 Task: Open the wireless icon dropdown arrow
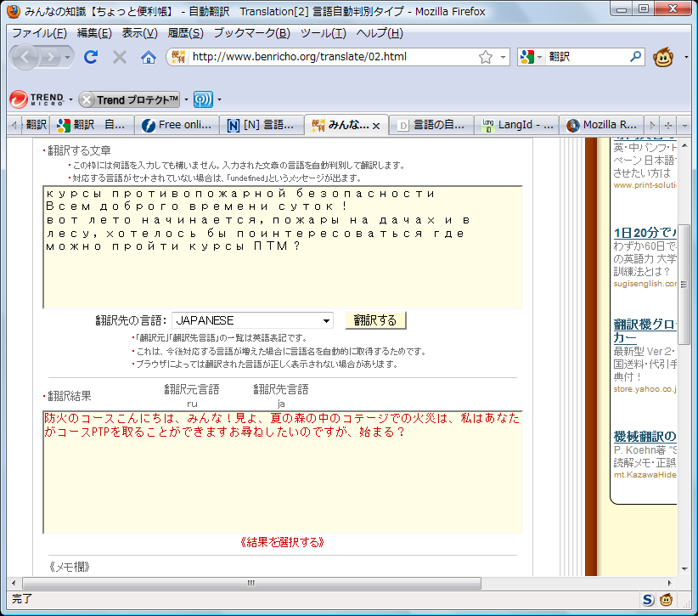coord(219,99)
